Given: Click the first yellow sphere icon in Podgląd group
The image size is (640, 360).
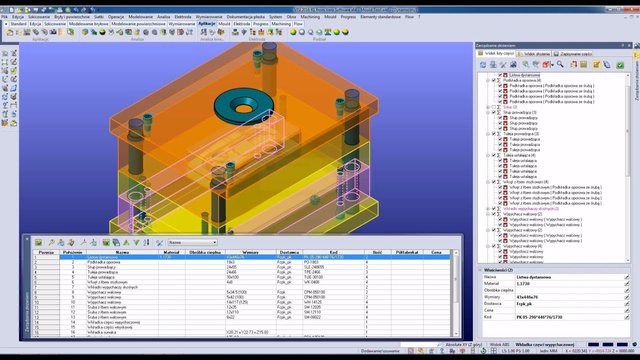Looking at the screenshot, I should tap(293, 32).
